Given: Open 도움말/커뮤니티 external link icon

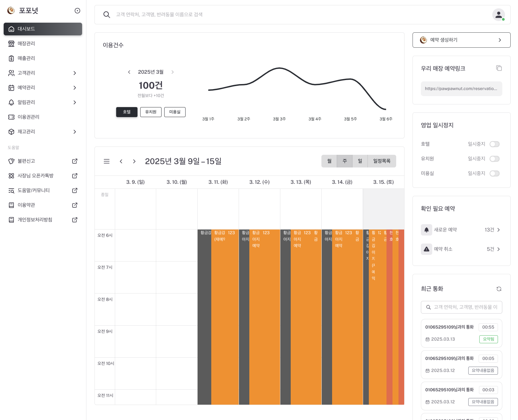Looking at the screenshot, I should (75, 190).
